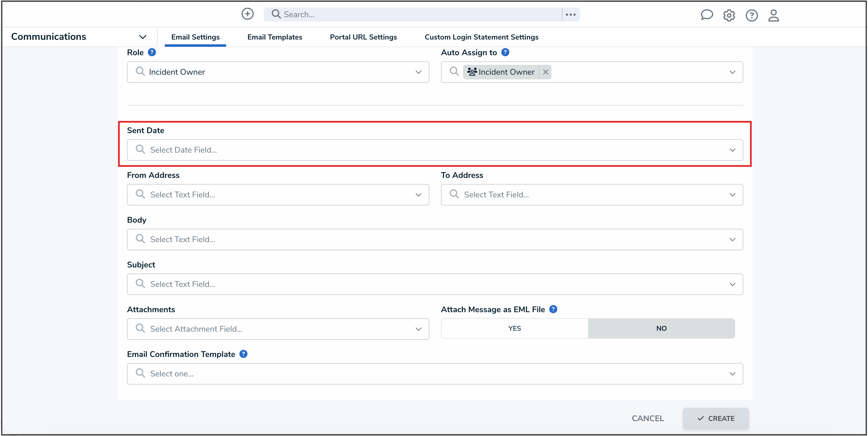Click the Role help tooltip icon
This screenshot has width=868, height=436.
coord(152,52)
